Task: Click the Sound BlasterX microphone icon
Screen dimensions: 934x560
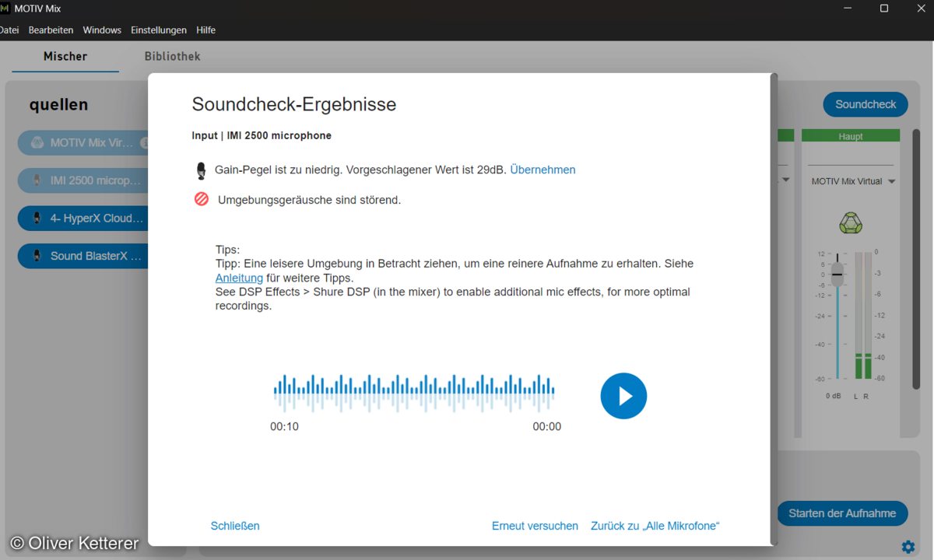Action: 37,256
